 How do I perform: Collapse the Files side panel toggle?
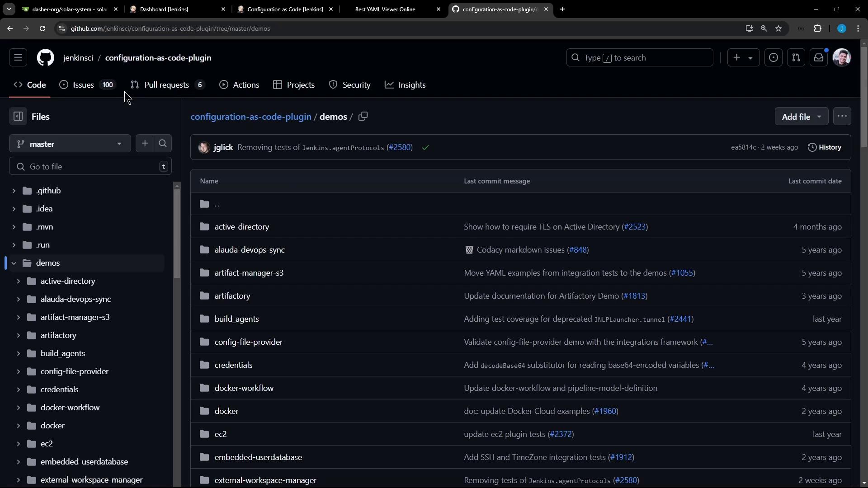[x=18, y=117]
